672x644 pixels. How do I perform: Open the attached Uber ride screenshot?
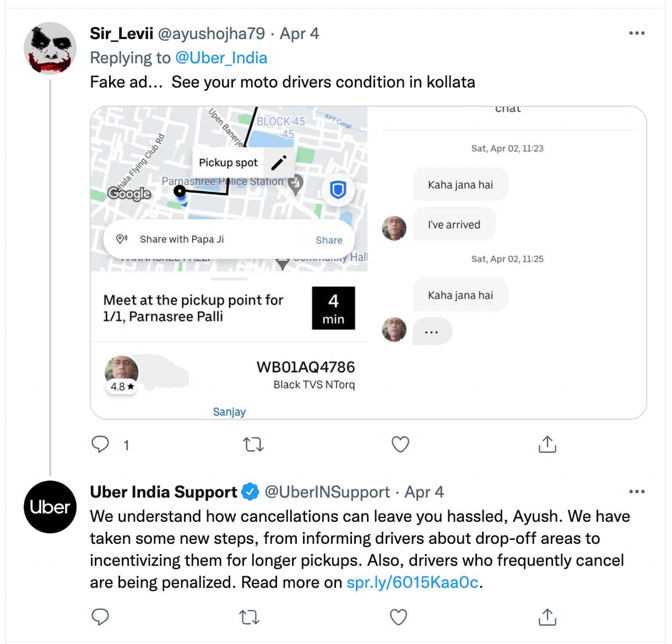[x=368, y=263]
